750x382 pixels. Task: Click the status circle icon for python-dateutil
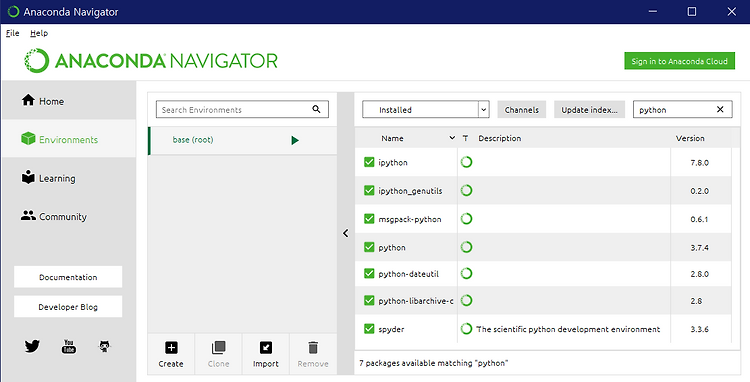466,273
